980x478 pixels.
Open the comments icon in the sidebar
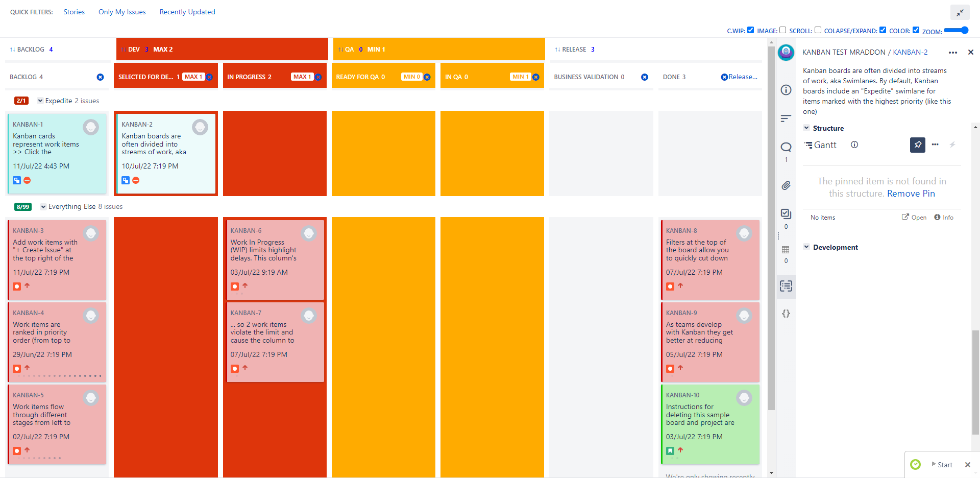pyautogui.click(x=786, y=147)
